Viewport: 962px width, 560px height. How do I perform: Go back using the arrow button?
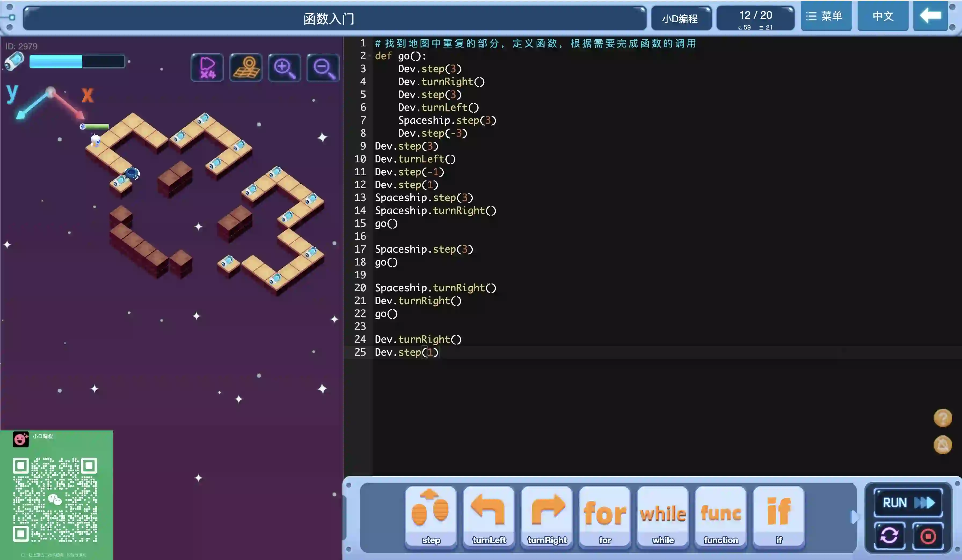[x=930, y=16]
